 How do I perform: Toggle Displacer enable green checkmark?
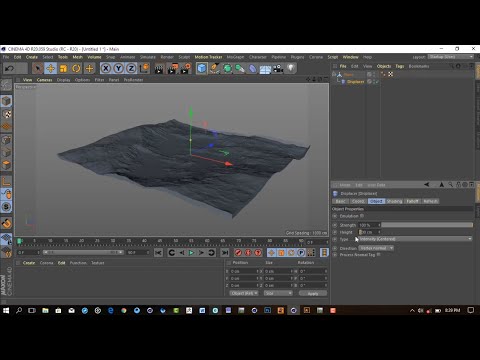(x=376, y=82)
